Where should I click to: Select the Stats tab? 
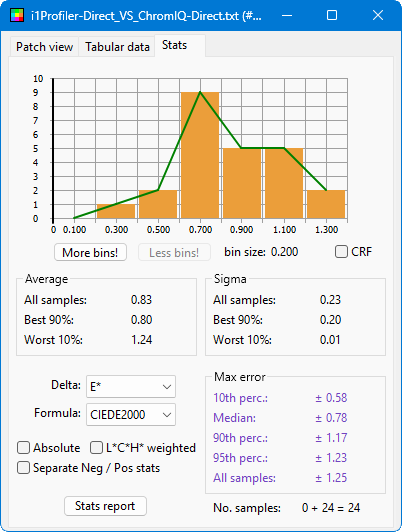[x=179, y=45]
